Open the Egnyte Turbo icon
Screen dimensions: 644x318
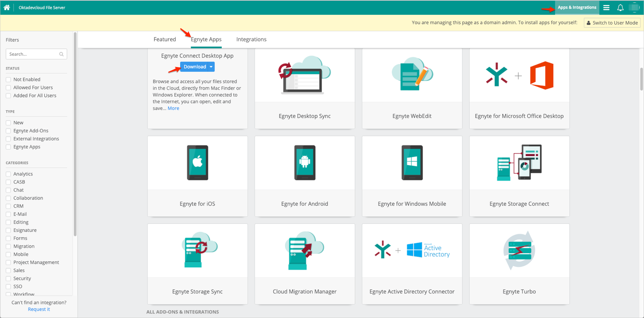[x=519, y=251]
